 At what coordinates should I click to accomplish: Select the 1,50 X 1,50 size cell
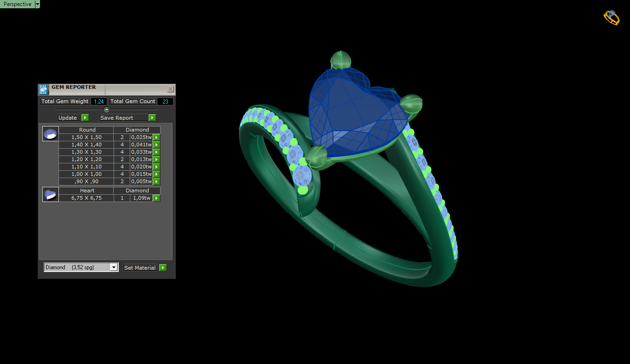pyautogui.click(x=87, y=137)
